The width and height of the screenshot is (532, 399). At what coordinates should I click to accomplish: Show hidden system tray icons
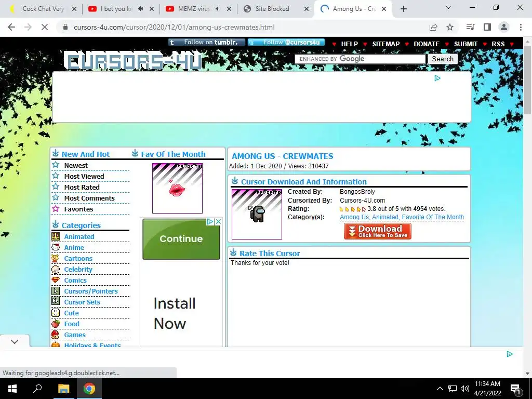(x=440, y=389)
